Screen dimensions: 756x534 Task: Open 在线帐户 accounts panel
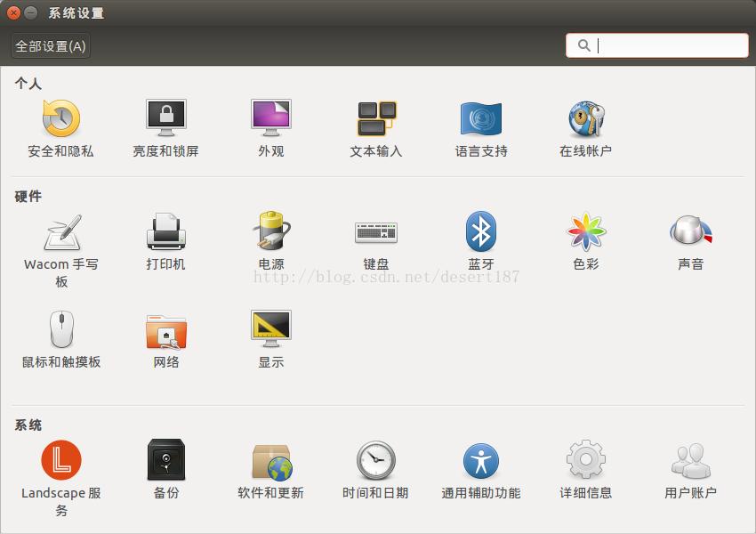(x=585, y=125)
